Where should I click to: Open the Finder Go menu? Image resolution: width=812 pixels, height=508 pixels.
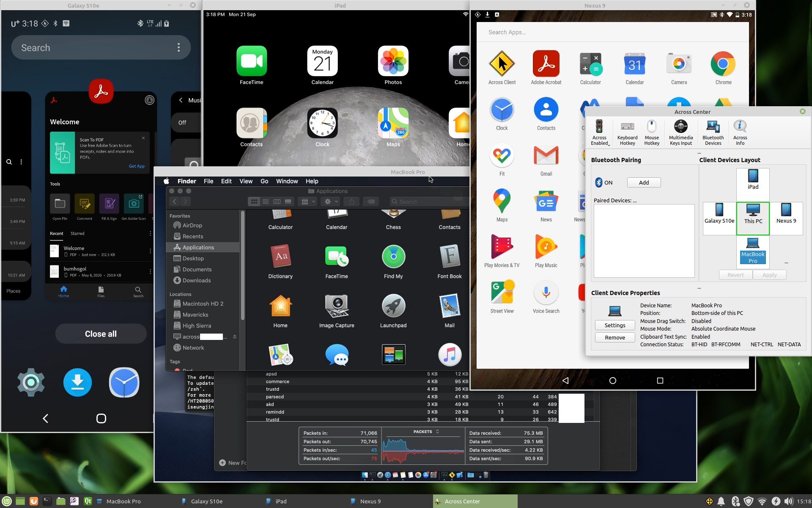[x=264, y=181]
